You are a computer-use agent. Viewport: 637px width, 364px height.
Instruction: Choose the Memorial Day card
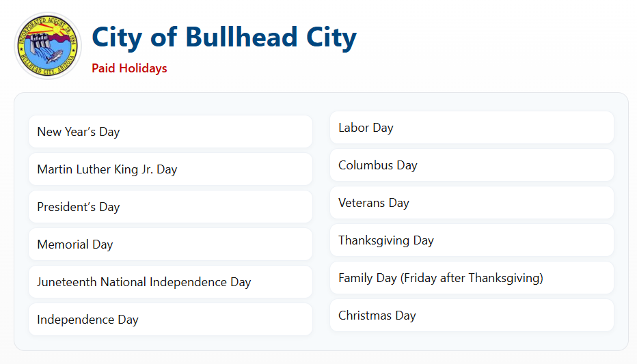[171, 244]
